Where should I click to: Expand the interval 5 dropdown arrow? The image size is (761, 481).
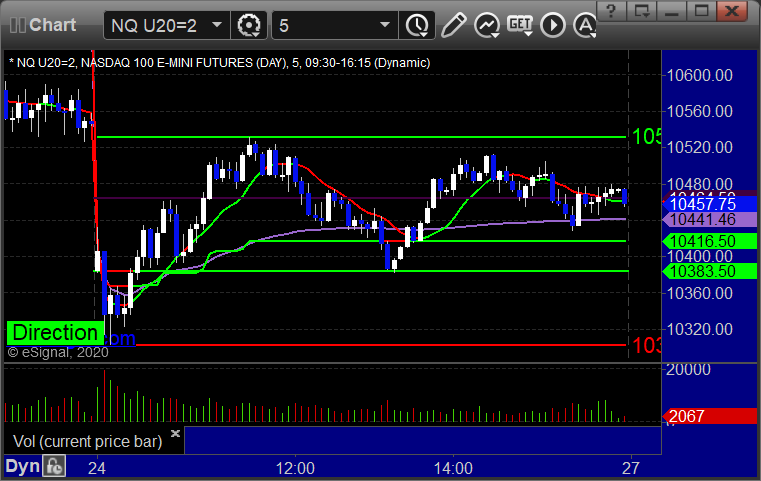pos(385,25)
